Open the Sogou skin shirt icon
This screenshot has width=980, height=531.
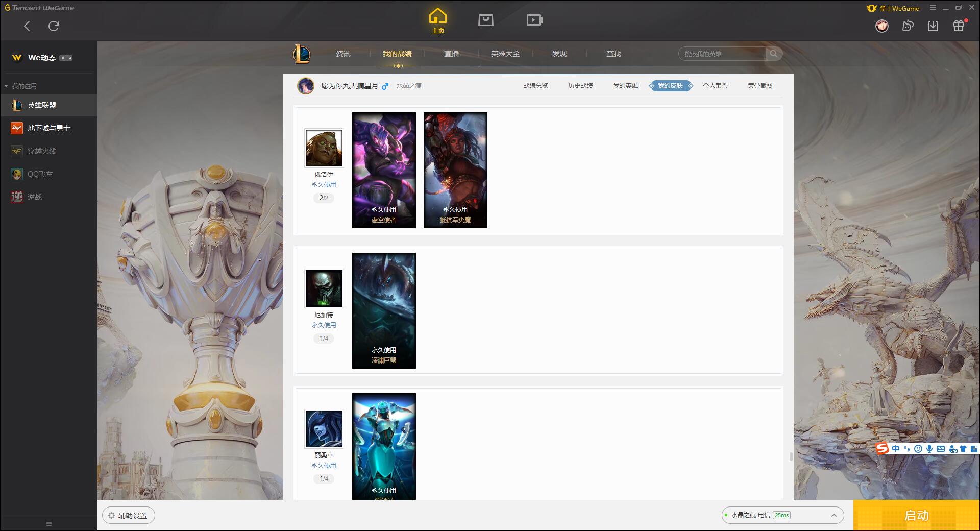(963, 449)
